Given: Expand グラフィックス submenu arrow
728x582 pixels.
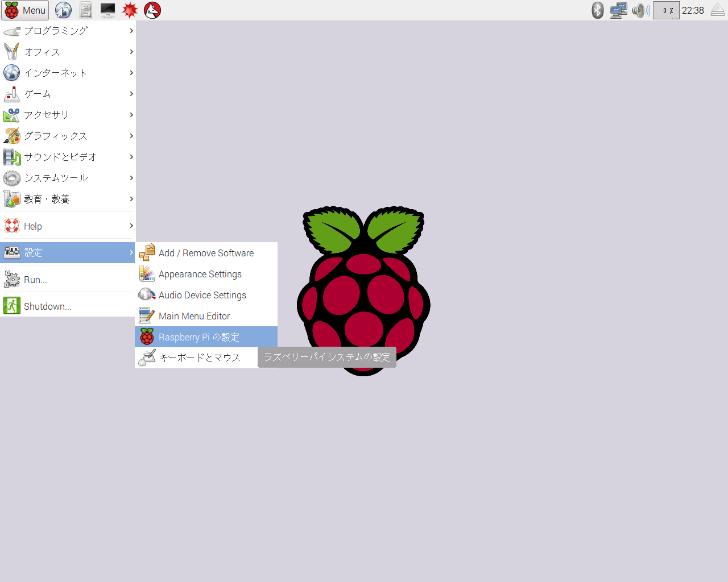Looking at the screenshot, I should pos(131,136).
